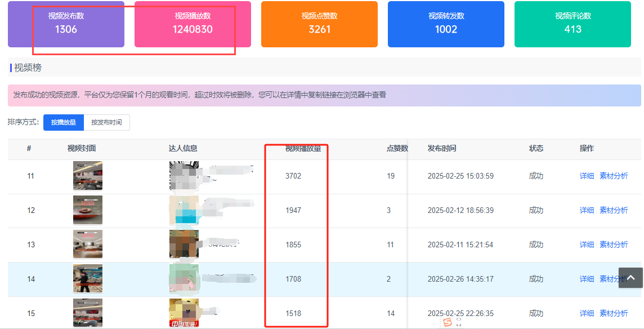Click the pink 视频播放数 card

[193, 24]
